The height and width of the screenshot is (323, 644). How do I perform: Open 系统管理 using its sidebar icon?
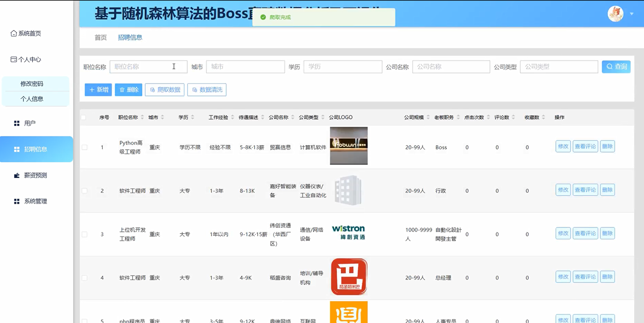point(16,201)
